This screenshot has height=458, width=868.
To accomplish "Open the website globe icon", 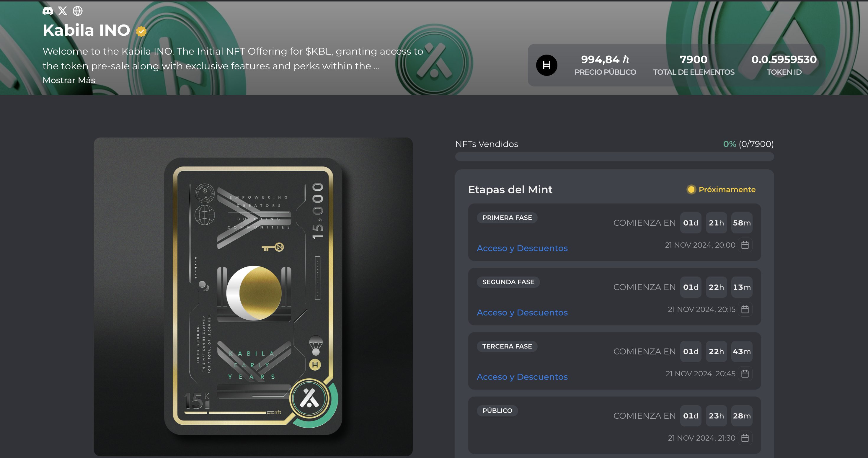I will coord(78,11).
